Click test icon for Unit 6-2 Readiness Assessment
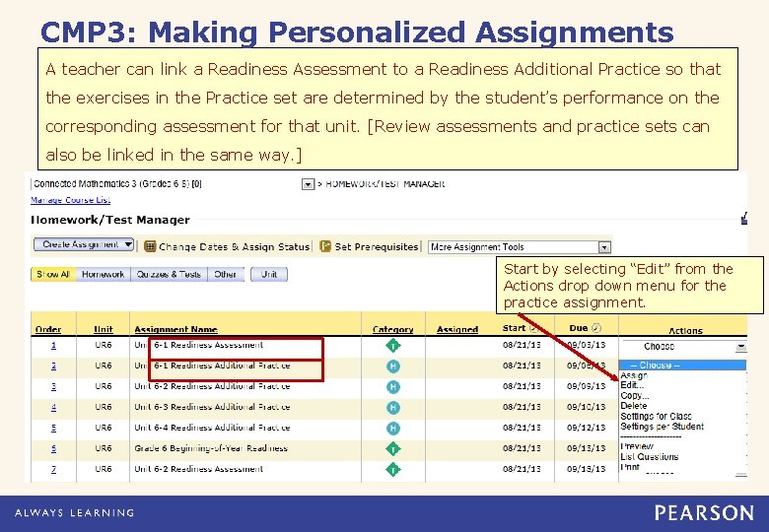 (x=392, y=469)
